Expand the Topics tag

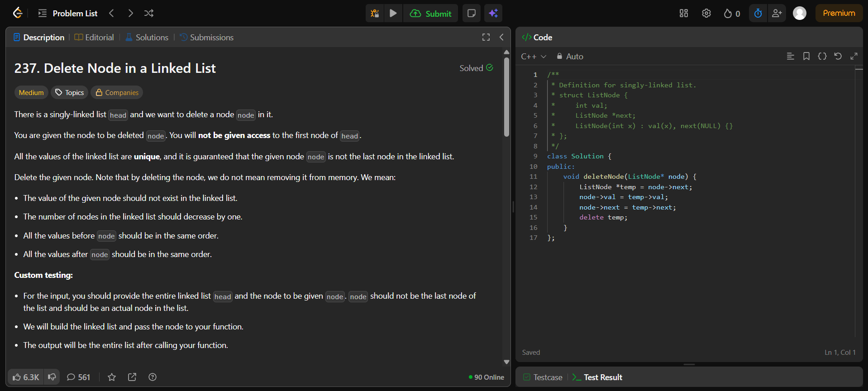(x=70, y=92)
